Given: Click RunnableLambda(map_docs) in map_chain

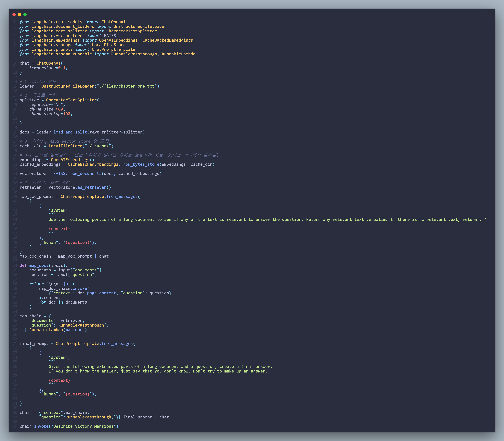Looking at the screenshot, I should point(58,330).
